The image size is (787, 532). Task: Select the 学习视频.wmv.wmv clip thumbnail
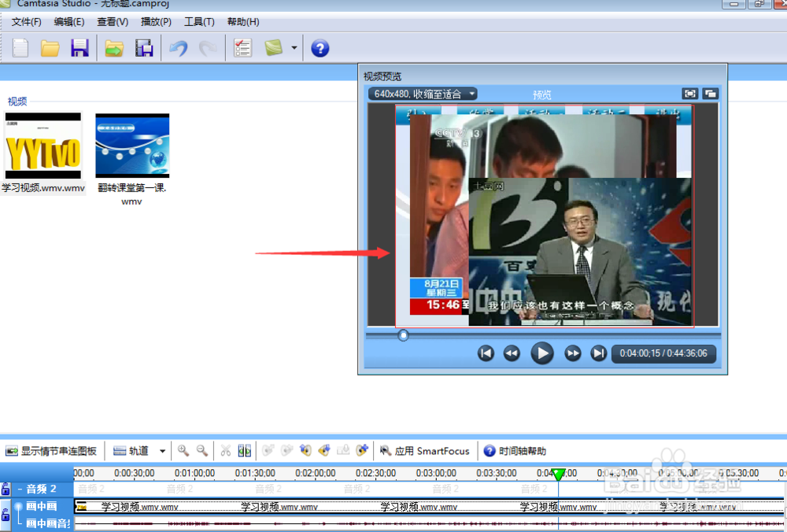coord(43,146)
